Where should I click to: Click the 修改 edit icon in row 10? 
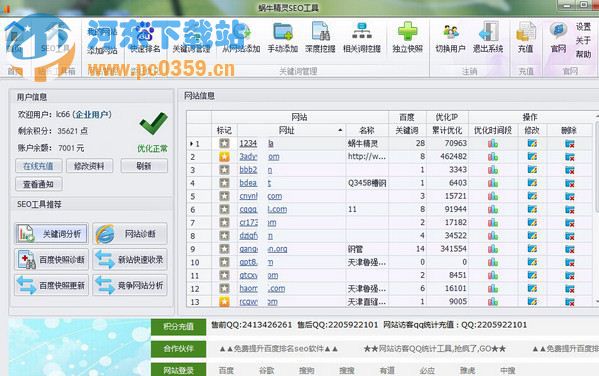click(x=532, y=262)
